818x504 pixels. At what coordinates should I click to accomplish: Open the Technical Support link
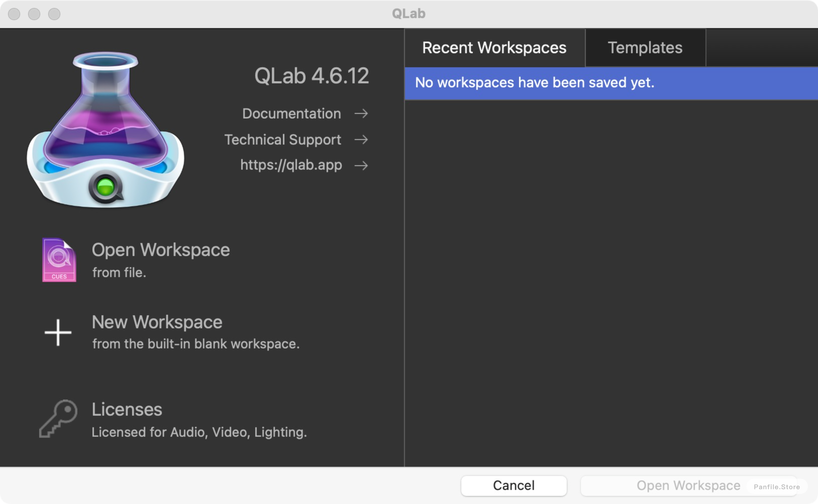coord(283,140)
